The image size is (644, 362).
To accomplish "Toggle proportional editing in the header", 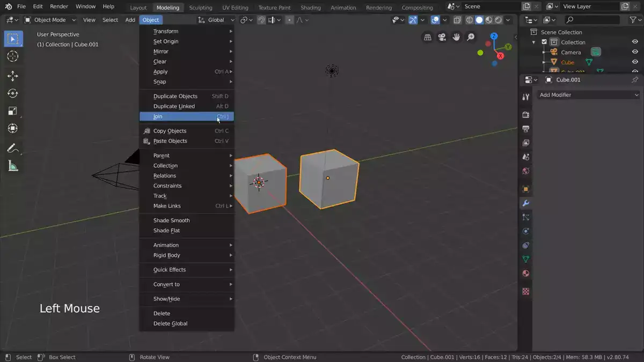I will tap(289, 20).
